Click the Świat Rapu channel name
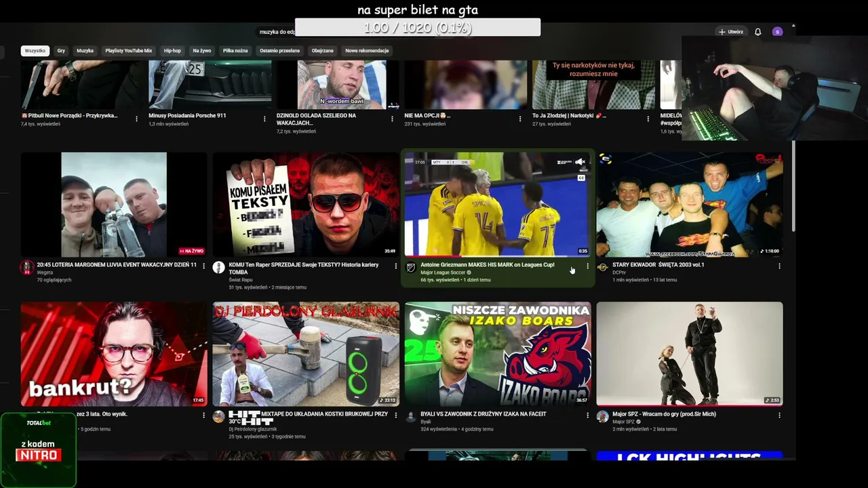Screen dimensions: 868x488 point(241,280)
